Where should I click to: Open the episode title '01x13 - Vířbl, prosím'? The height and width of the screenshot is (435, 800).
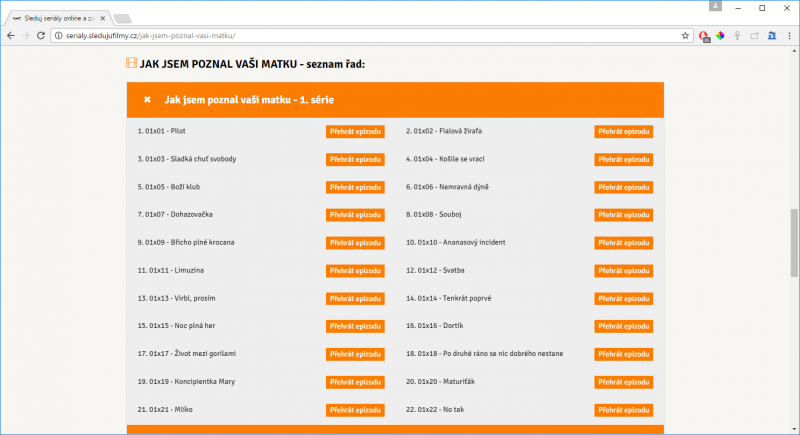pyautogui.click(x=174, y=298)
